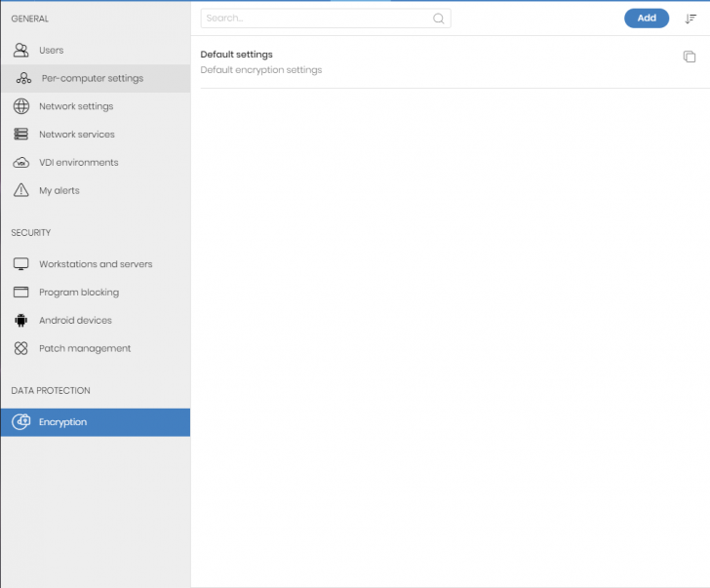710x588 pixels.
Task: Click the Users people icon
Action: click(x=20, y=50)
